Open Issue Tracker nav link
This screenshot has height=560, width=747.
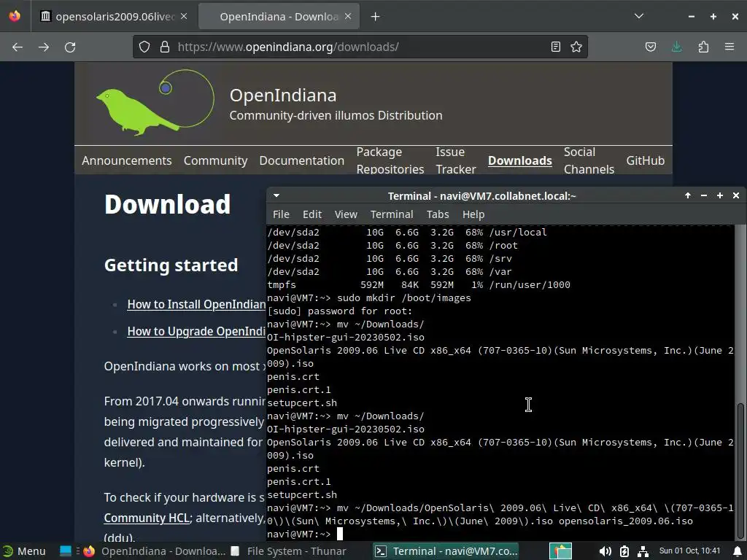(456, 160)
